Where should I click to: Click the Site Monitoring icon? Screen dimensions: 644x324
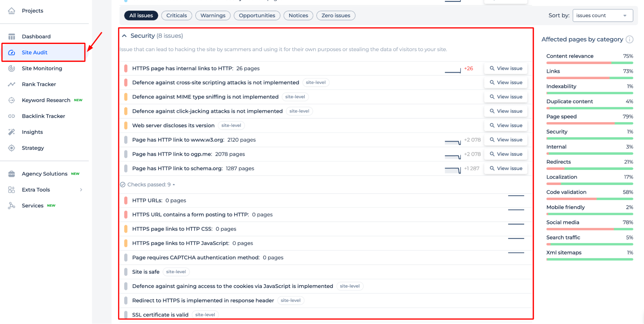click(x=12, y=68)
